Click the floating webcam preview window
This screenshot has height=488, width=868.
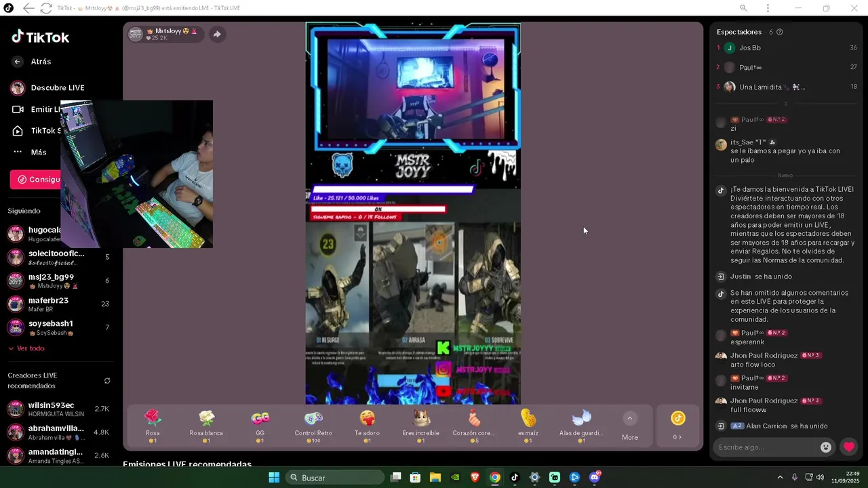coord(136,174)
